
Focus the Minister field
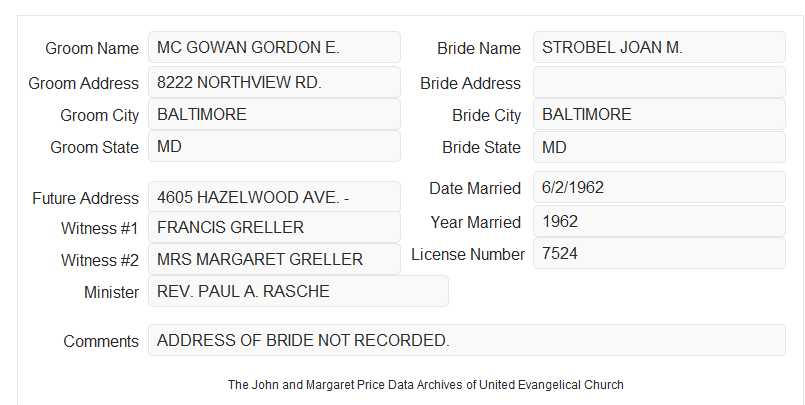298,291
